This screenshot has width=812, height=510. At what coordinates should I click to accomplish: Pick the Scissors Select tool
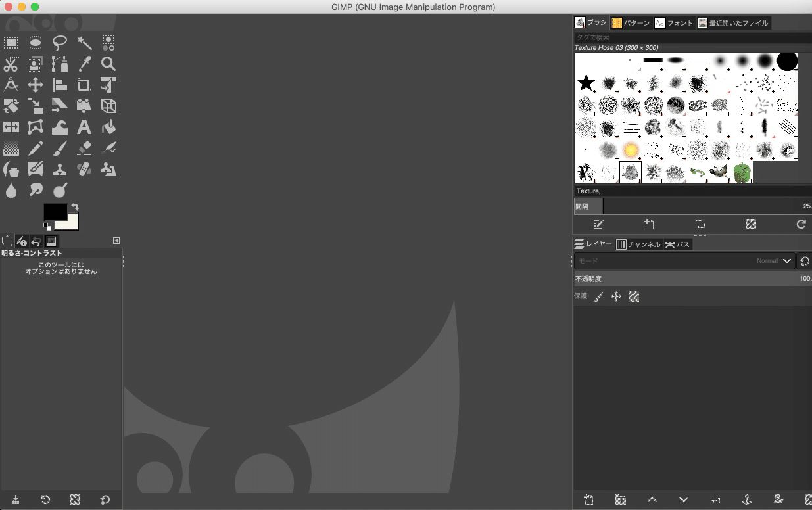point(11,64)
